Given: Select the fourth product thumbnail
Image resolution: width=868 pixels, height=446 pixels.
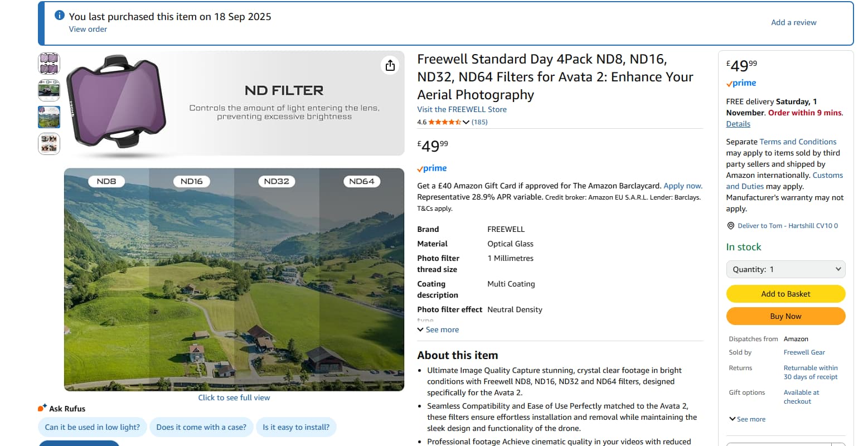Looking at the screenshot, I should click(49, 144).
